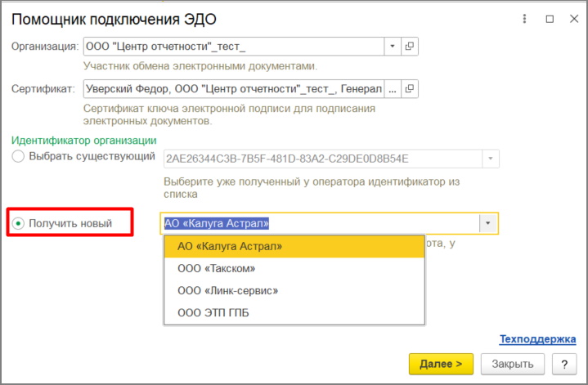Click the Далее > button
Image resolution: width=588 pixels, height=385 pixels.
point(441,364)
